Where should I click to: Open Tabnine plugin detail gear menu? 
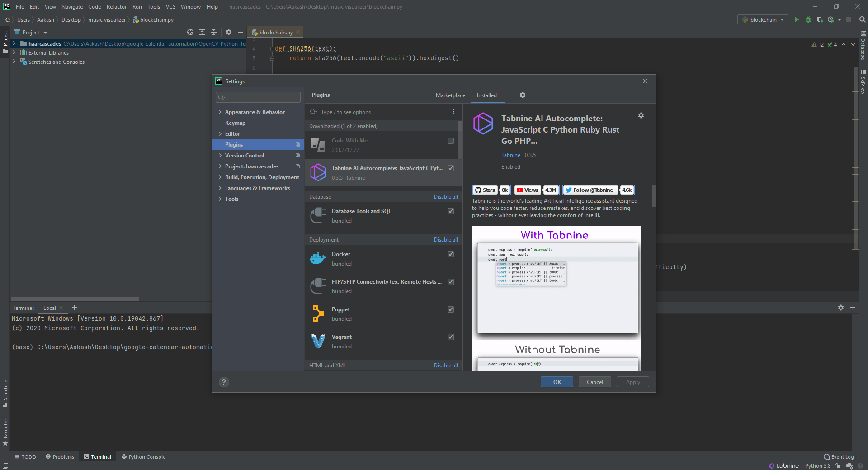(x=641, y=115)
